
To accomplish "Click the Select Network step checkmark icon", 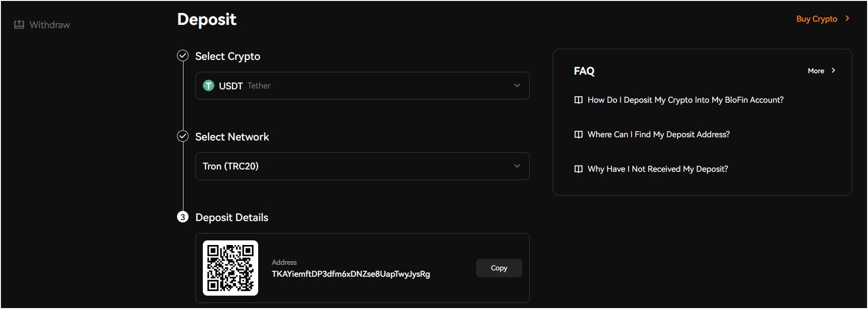I will click(x=183, y=136).
